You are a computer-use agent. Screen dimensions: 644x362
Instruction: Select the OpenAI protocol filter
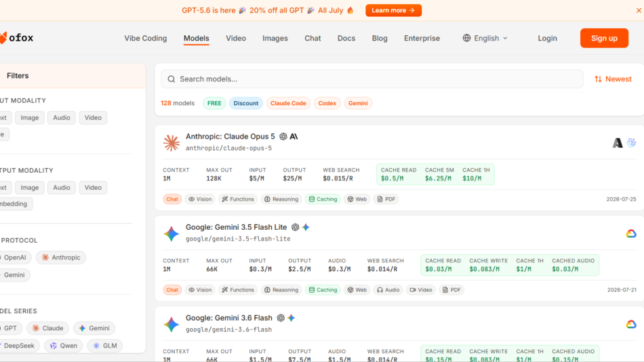coord(14,258)
